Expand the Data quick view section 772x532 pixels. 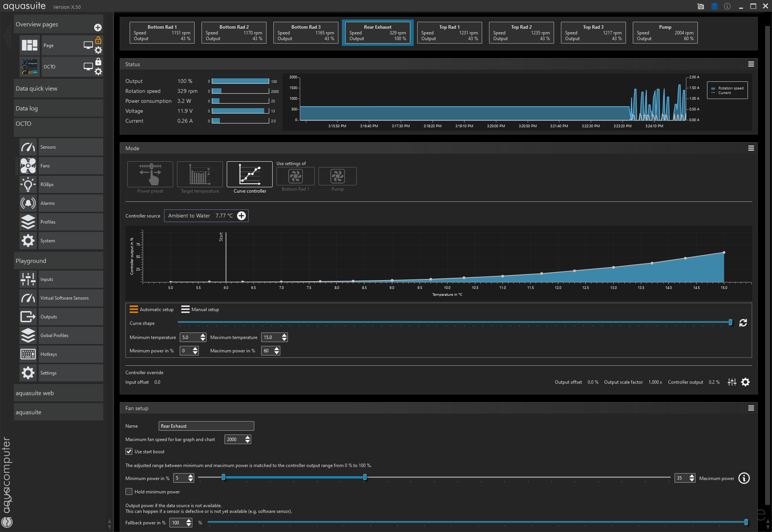point(59,89)
